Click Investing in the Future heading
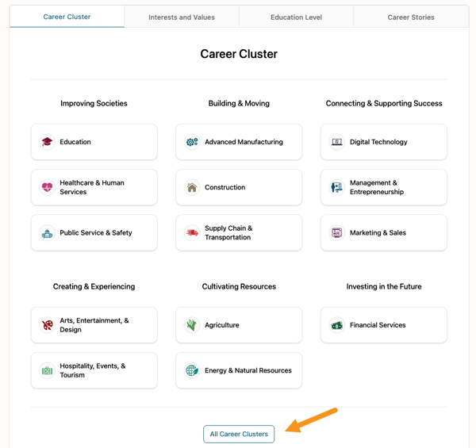The height and width of the screenshot is (448, 476). tap(384, 286)
